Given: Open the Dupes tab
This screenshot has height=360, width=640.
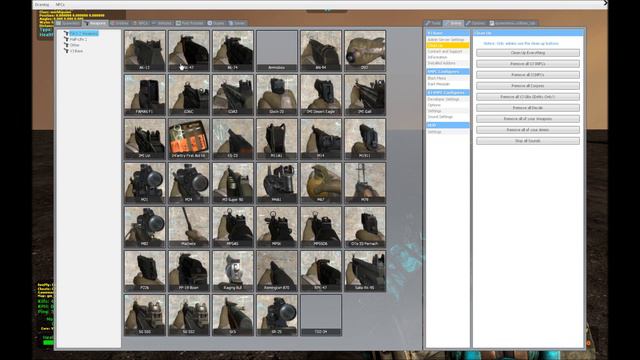Looking at the screenshot, I should pos(216,23).
